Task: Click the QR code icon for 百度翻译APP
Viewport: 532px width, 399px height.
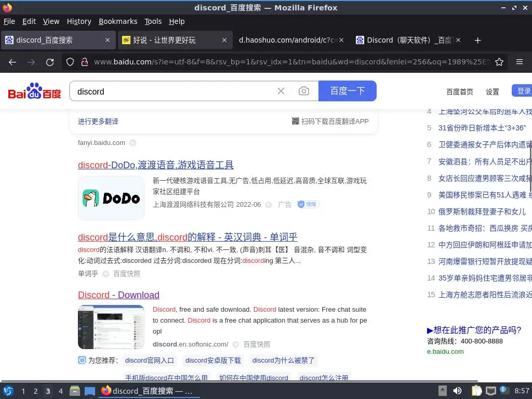Action: coord(296,121)
